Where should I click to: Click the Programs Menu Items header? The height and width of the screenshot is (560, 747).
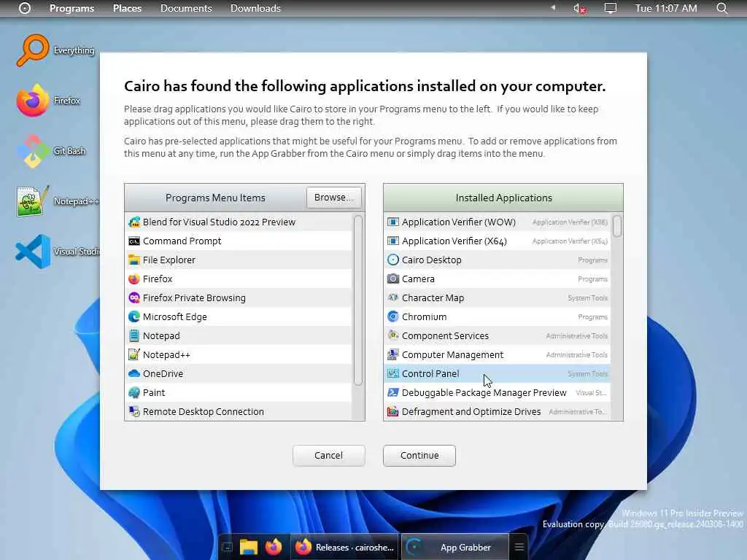pyautogui.click(x=215, y=198)
